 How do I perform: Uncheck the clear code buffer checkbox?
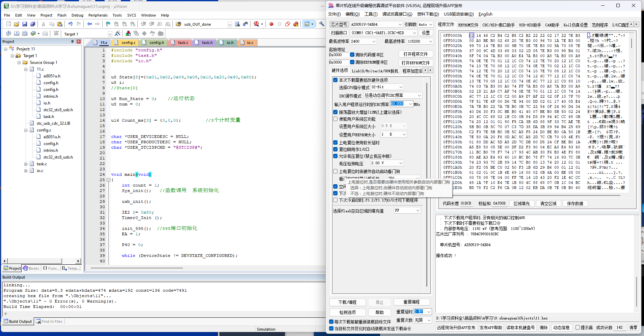point(352,55)
